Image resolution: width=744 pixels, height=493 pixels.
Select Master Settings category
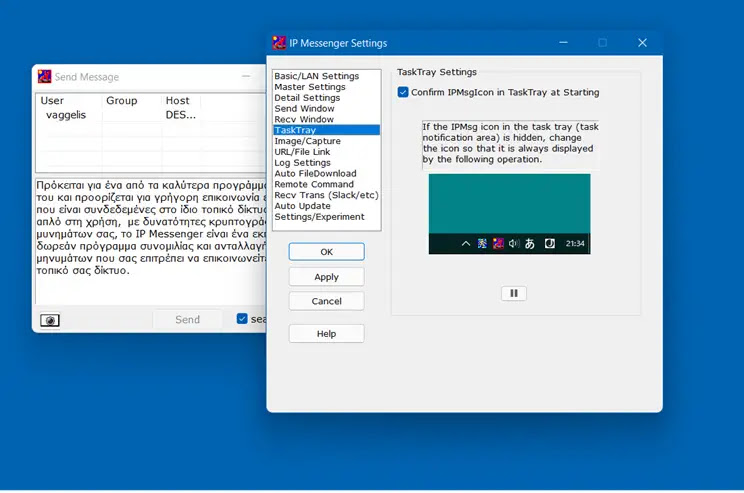pos(326,87)
